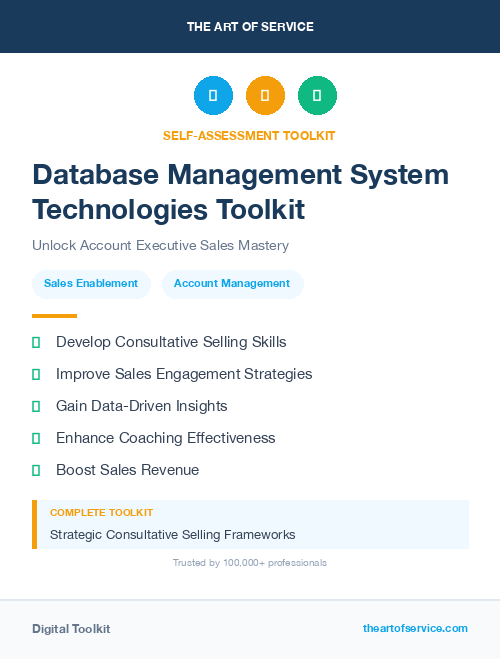Click the Account Management tag
This screenshot has height=659, width=500.
pos(232,284)
